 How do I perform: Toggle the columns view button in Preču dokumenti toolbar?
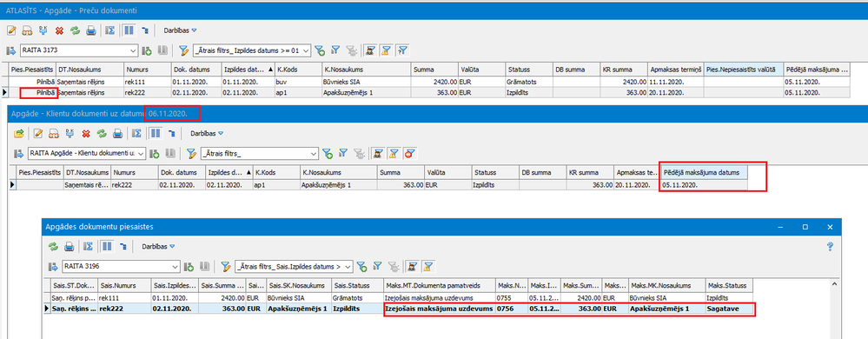point(129,30)
